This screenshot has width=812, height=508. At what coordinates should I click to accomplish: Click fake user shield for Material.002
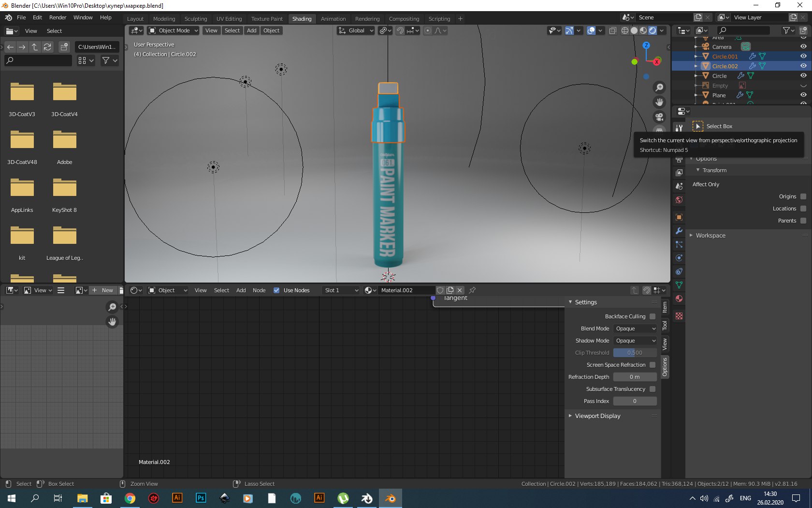click(440, 290)
